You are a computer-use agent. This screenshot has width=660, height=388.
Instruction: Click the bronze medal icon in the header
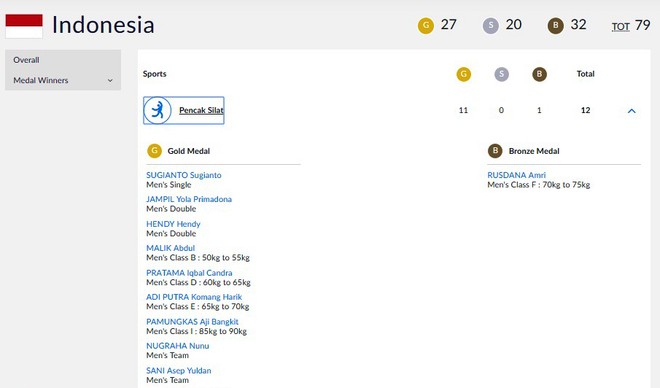(x=555, y=25)
